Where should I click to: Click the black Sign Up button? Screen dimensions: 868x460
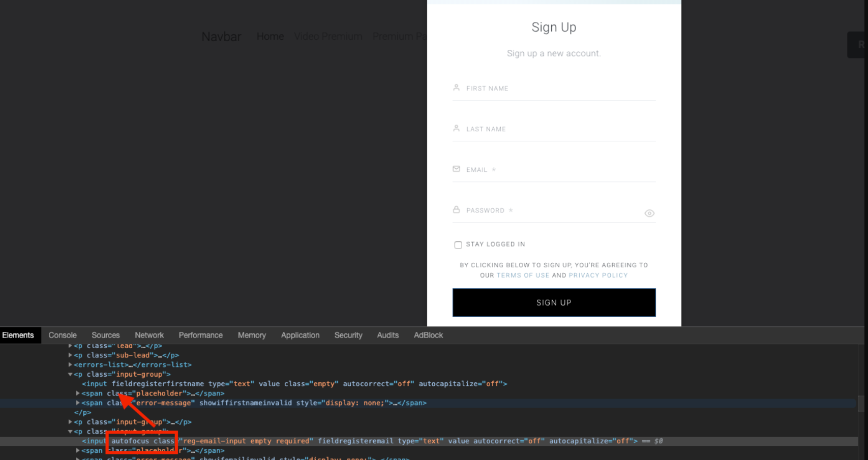click(554, 302)
